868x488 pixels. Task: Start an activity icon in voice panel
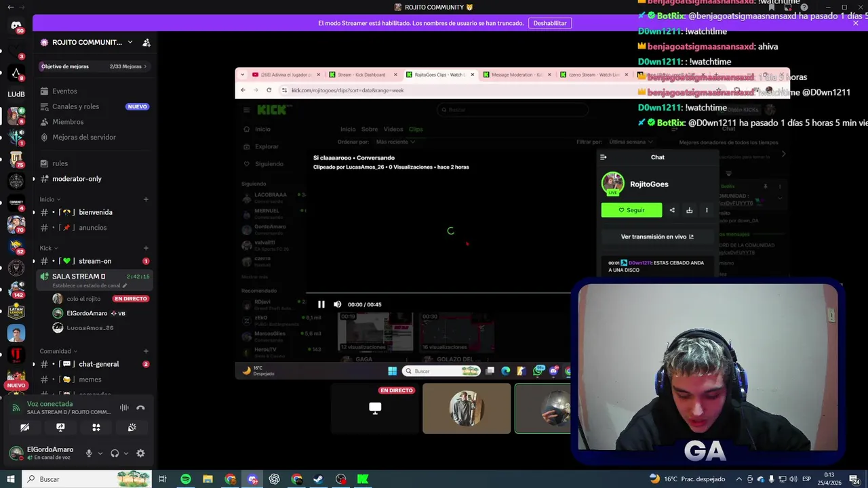[x=96, y=428]
